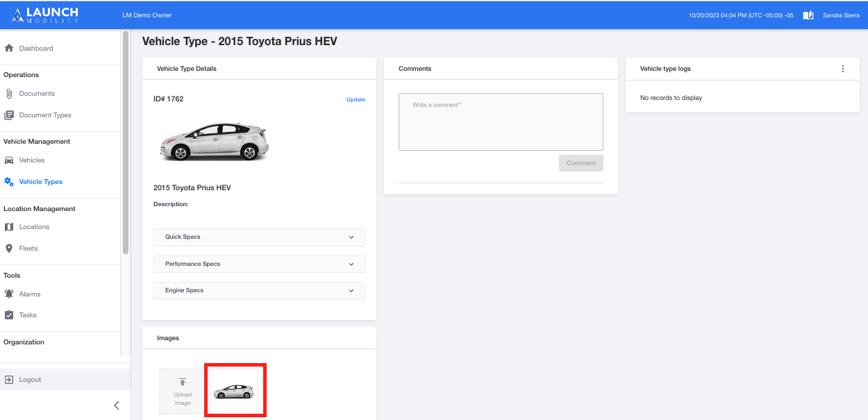Expand the Engine Specs section

pyautogui.click(x=259, y=291)
